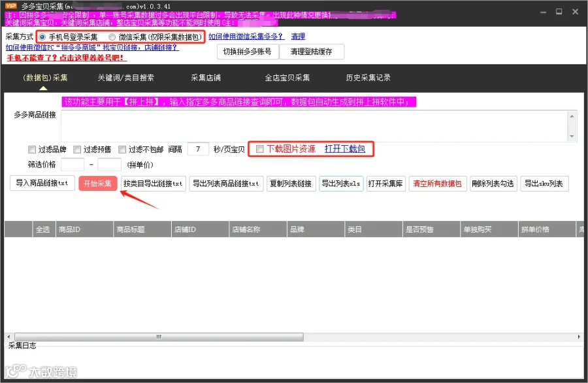
Task: Click 类目 column header
Action: pyautogui.click(x=374, y=229)
